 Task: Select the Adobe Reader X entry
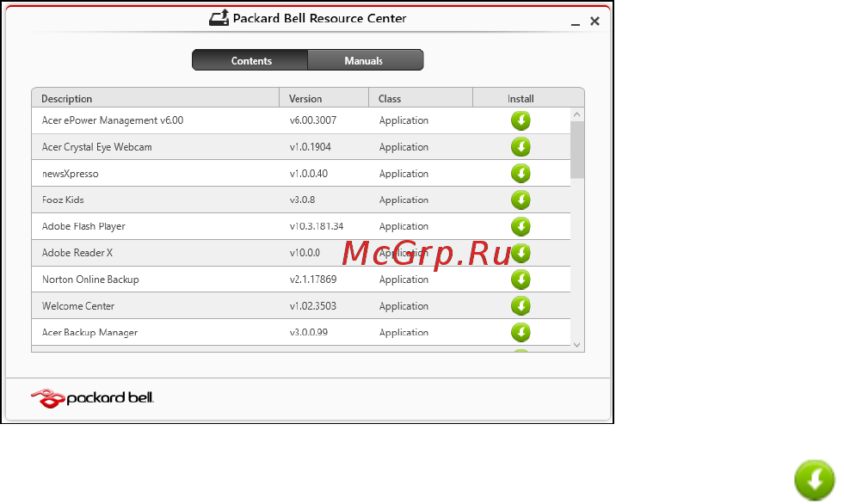301,253
